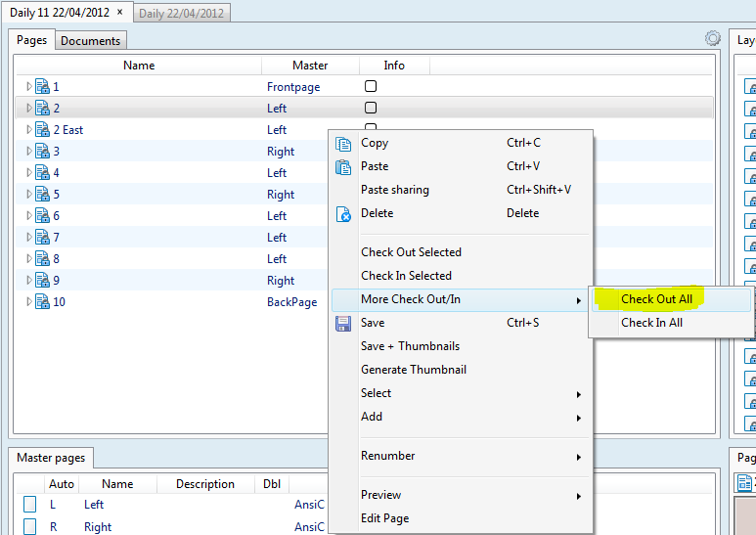Expand page 2 tree row
756x535 pixels.
(29, 108)
